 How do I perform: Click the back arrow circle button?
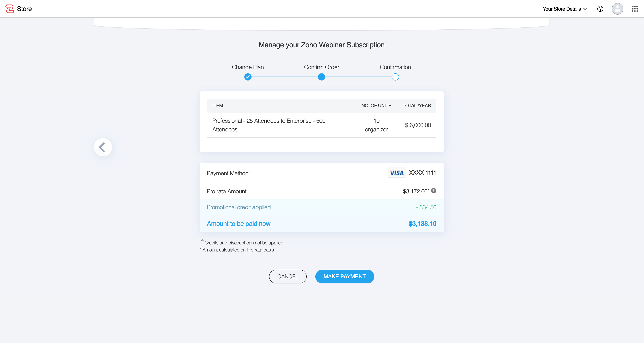(103, 147)
